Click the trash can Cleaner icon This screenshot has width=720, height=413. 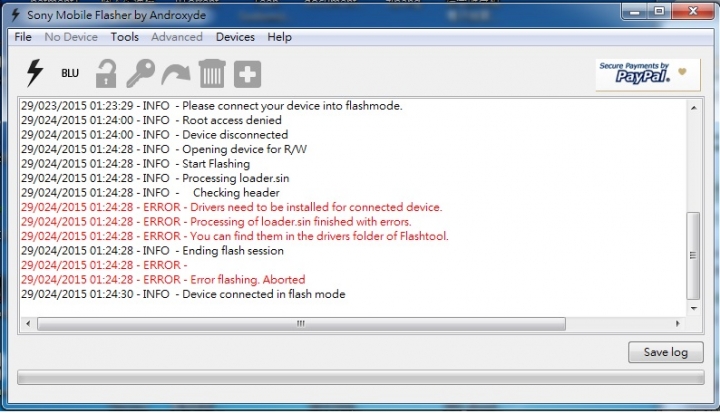tap(212, 74)
